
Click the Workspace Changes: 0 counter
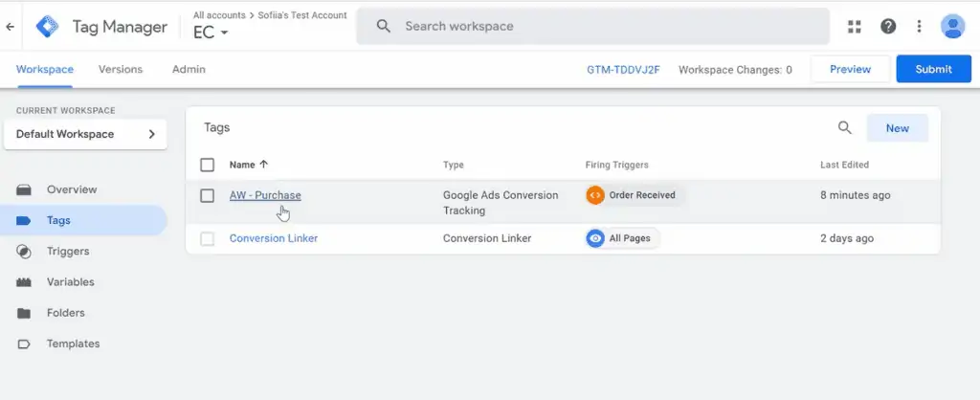point(735,70)
